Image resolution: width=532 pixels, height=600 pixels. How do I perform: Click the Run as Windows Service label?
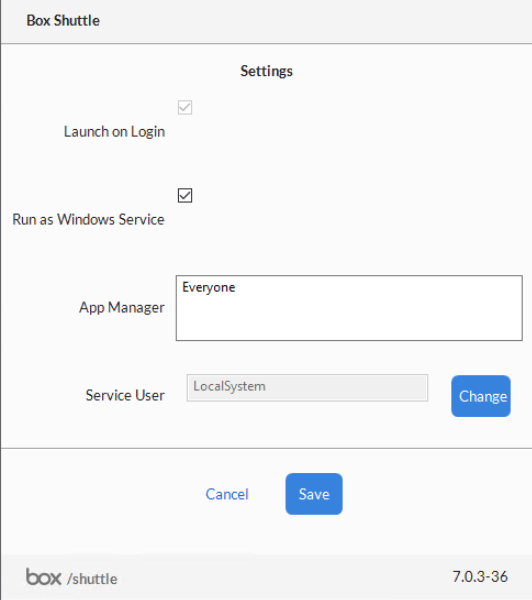coord(88,220)
